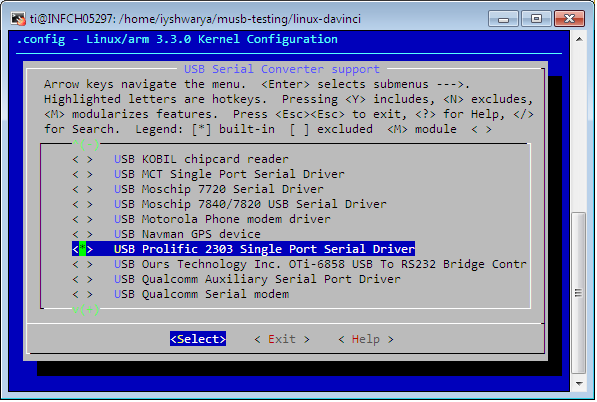Toggle USB KOBIL chipcard reader option

tap(180, 159)
